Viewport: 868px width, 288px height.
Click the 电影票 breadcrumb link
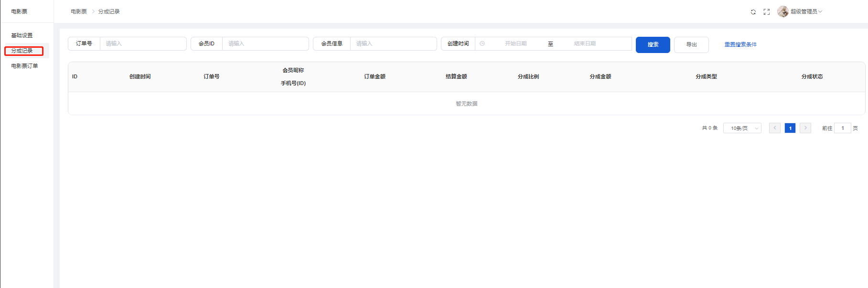pyautogui.click(x=79, y=11)
